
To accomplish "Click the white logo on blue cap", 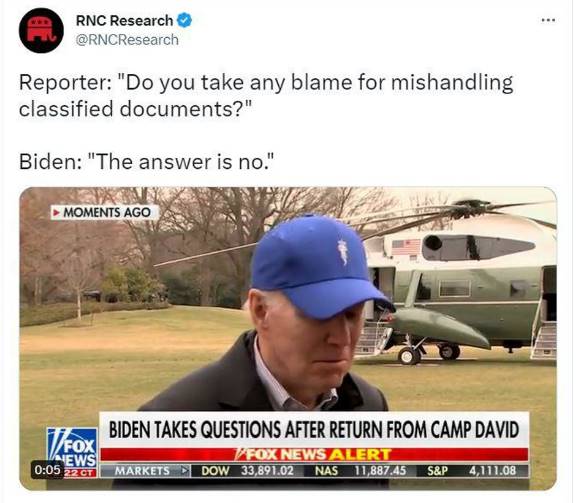I will [343, 252].
